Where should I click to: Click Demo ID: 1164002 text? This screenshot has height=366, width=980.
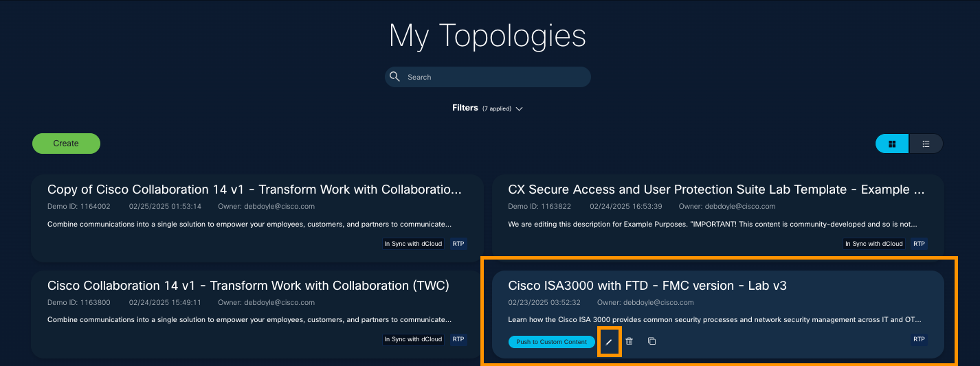coord(79,206)
